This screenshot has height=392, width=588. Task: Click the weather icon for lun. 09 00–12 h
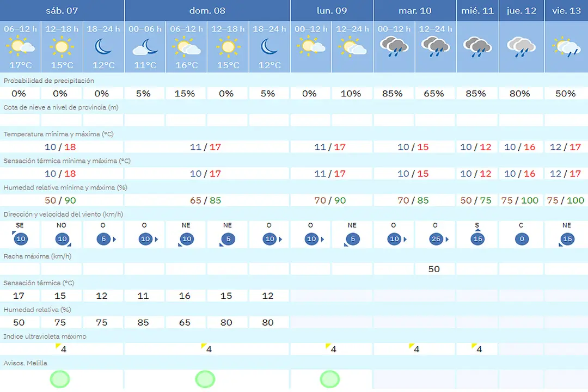tap(311, 46)
